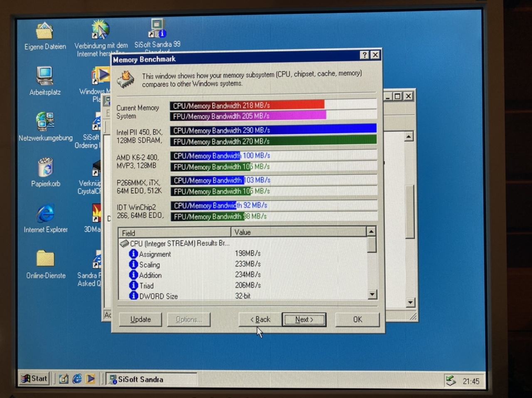
Task: Click the info icon beside Triad
Action: 133,285
